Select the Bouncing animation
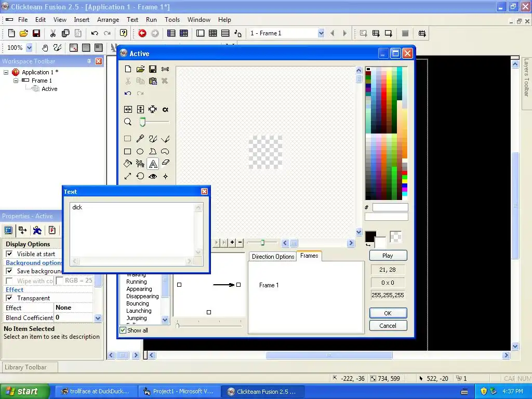This screenshot has height=399, width=532. pos(137,303)
